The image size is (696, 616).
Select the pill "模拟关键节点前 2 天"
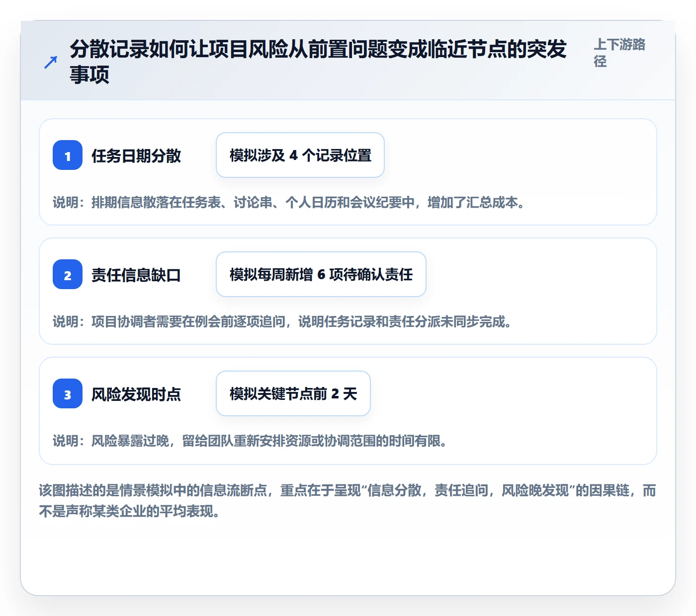click(x=293, y=394)
